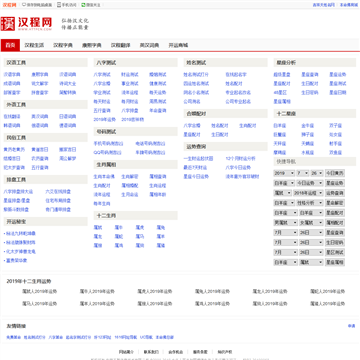This screenshot has width=360, height=360.
Task: Click the 说文解字 link
Action: click(40, 84)
